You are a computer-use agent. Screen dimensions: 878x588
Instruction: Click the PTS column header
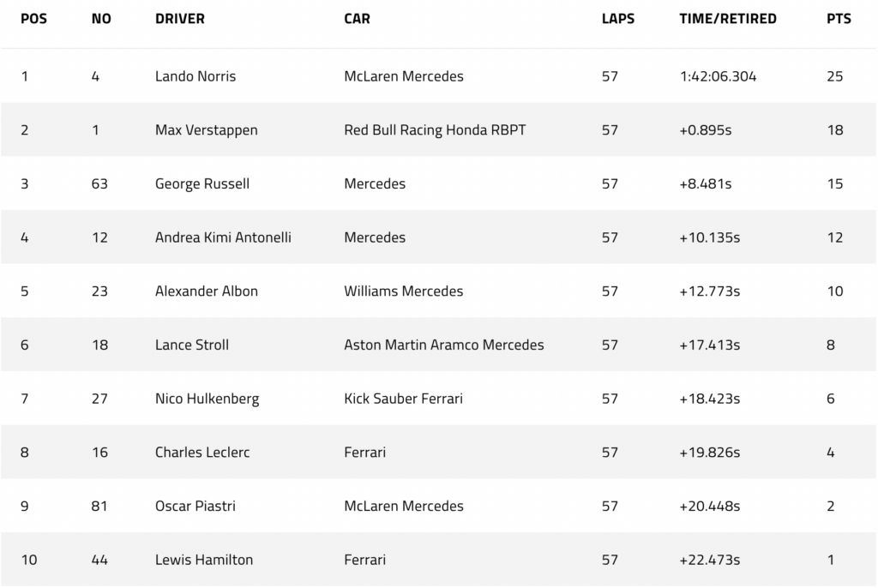[x=839, y=19]
